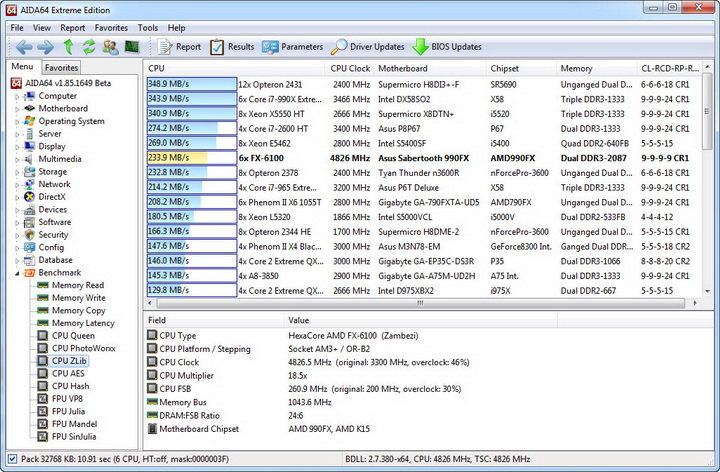Expand the Display tree node
Screen dimensions: 720x472
tap(17, 147)
